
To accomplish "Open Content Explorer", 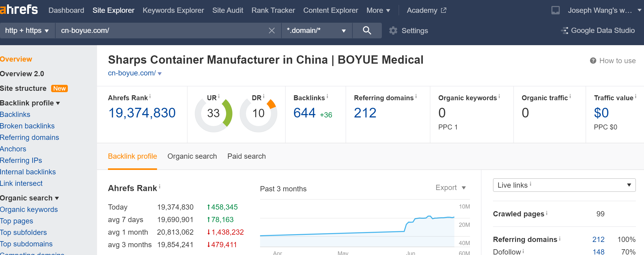I will tap(330, 10).
